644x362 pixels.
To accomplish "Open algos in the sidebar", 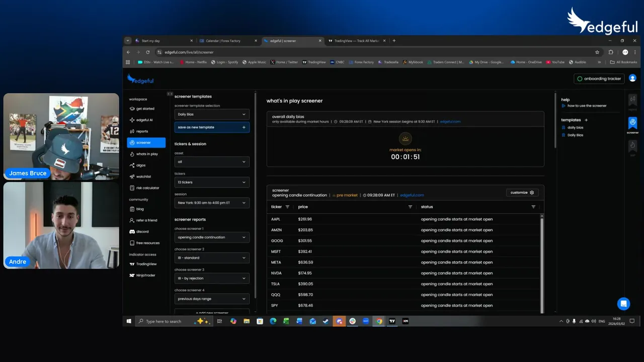I will pos(140,165).
